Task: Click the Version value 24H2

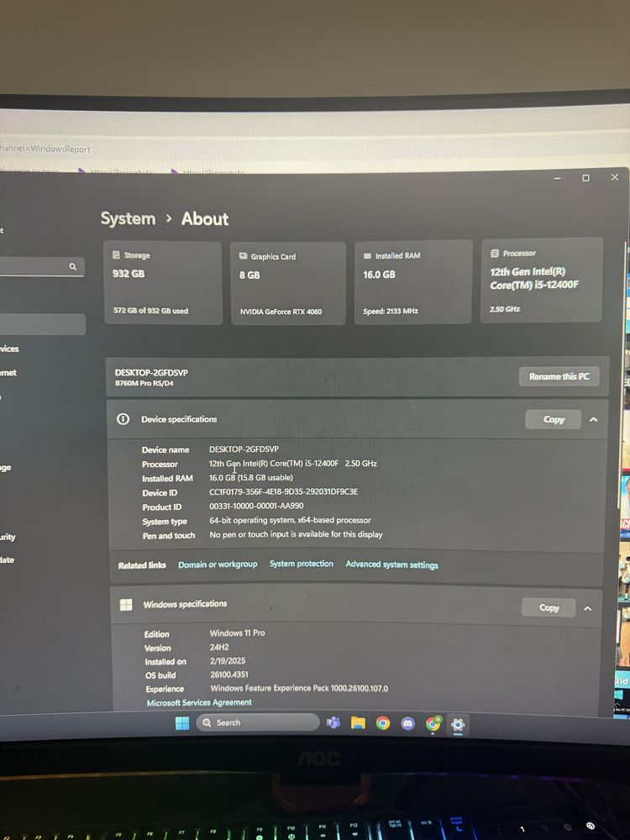Action: (x=219, y=647)
